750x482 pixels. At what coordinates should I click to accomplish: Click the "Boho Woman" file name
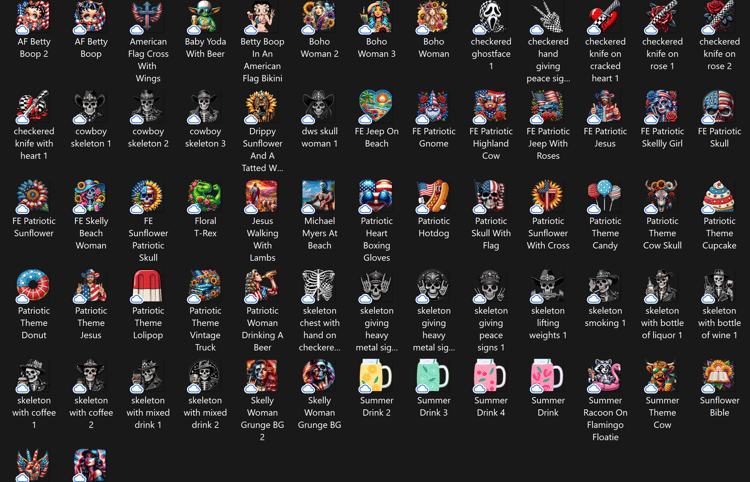pyautogui.click(x=433, y=48)
